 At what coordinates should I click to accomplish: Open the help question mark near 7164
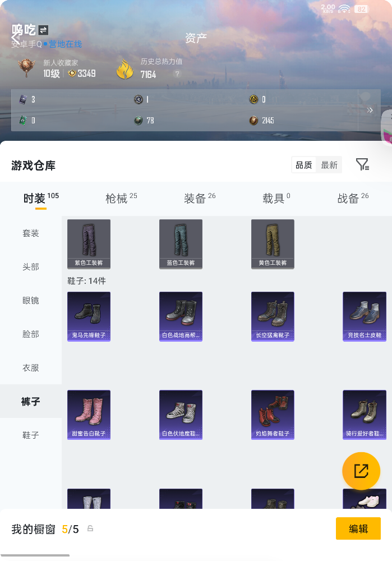click(177, 73)
